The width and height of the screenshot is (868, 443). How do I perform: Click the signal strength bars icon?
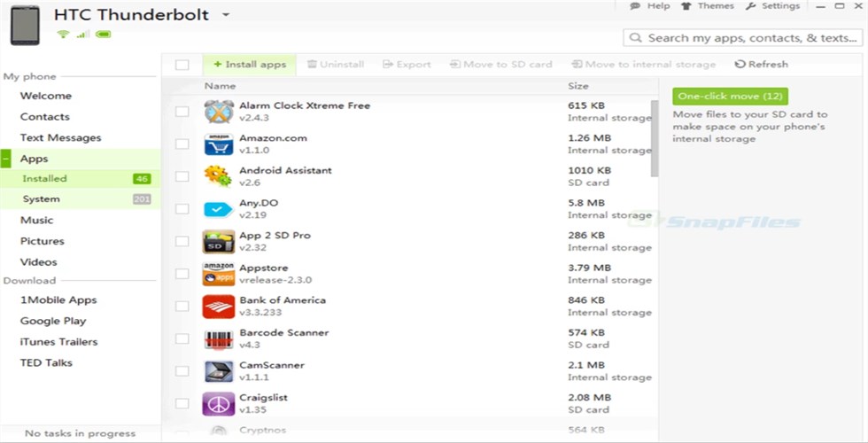point(83,35)
